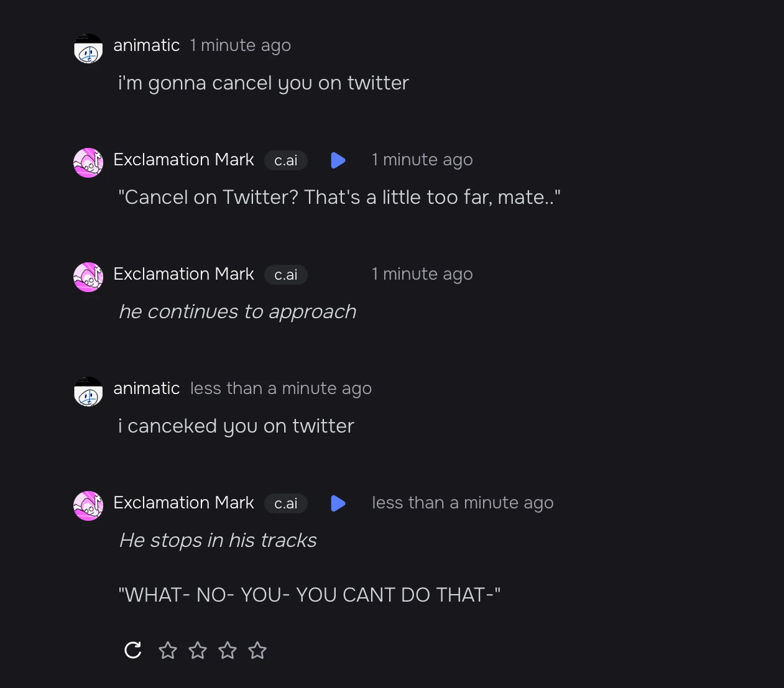Click the c.ai badge on the "Cancel on Twitter?" message

[286, 160]
